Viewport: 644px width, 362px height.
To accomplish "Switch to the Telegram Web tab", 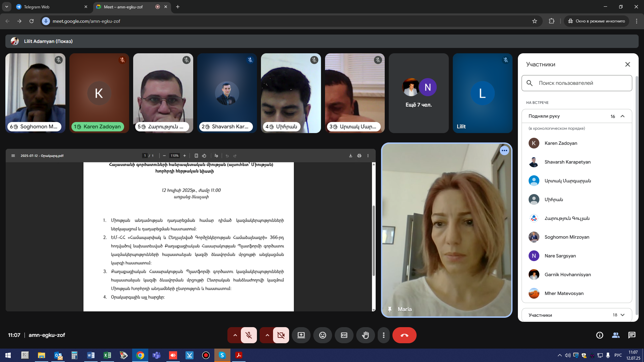I will click(x=52, y=7).
